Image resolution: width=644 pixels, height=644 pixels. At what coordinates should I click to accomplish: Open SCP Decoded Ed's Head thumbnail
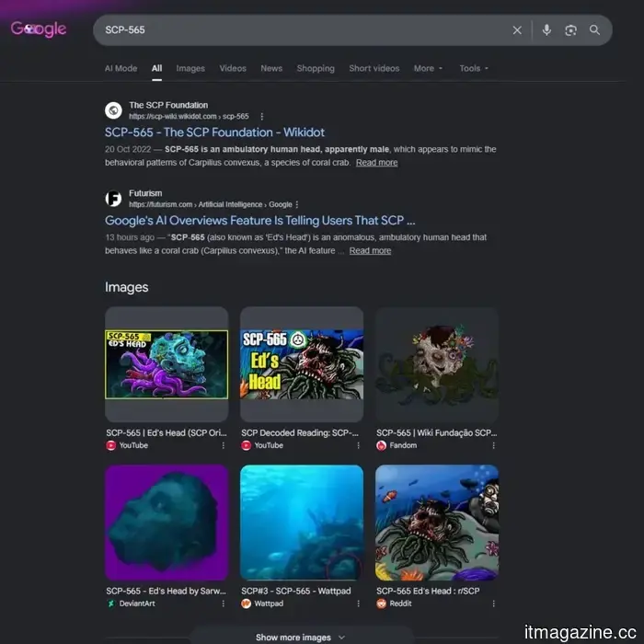tap(302, 364)
